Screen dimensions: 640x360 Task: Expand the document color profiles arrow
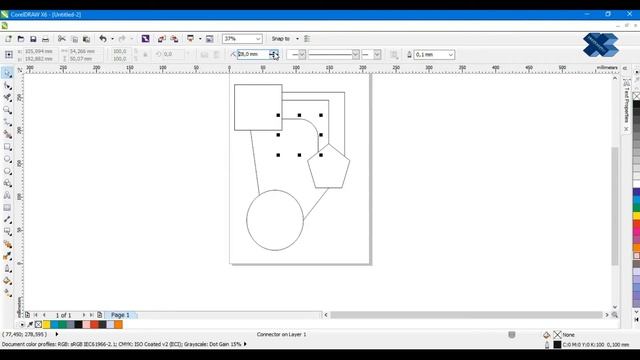[245, 344]
